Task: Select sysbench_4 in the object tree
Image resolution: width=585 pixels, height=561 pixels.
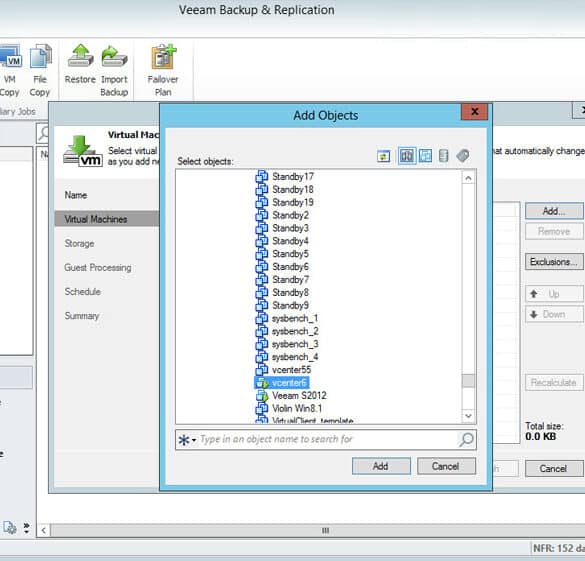Action: pyautogui.click(x=295, y=357)
